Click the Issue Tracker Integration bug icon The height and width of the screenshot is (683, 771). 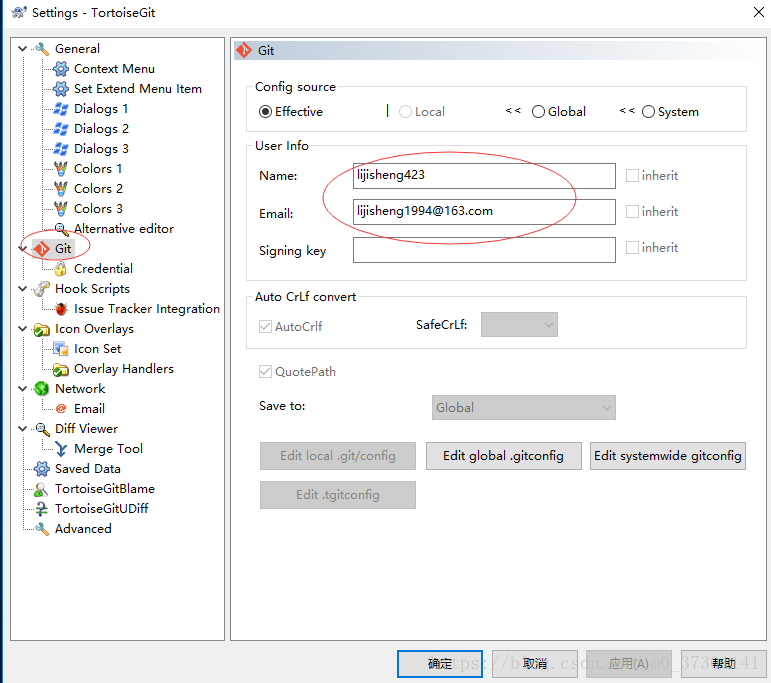tap(61, 309)
